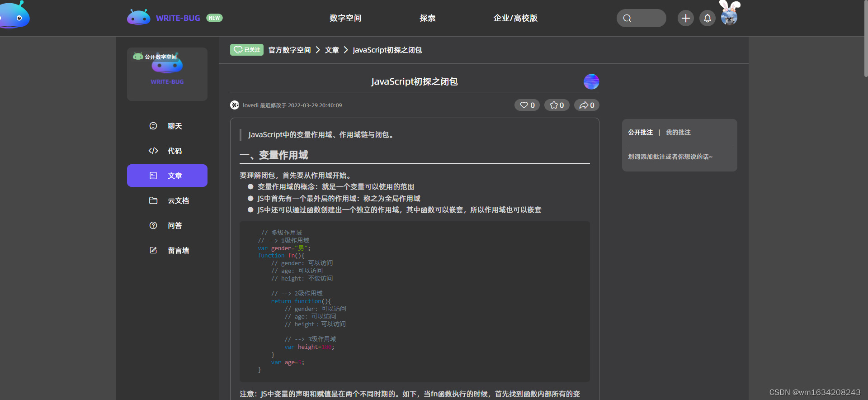The image size is (868, 400).
Task: Click the folder icon beside 云文档
Action: [x=153, y=200]
